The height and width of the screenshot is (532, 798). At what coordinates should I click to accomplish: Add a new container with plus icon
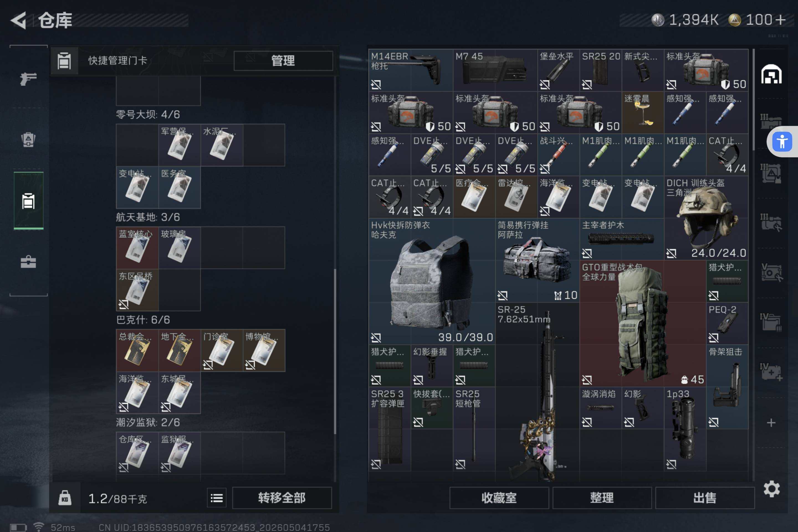pyautogui.click(x=771, y=422)
